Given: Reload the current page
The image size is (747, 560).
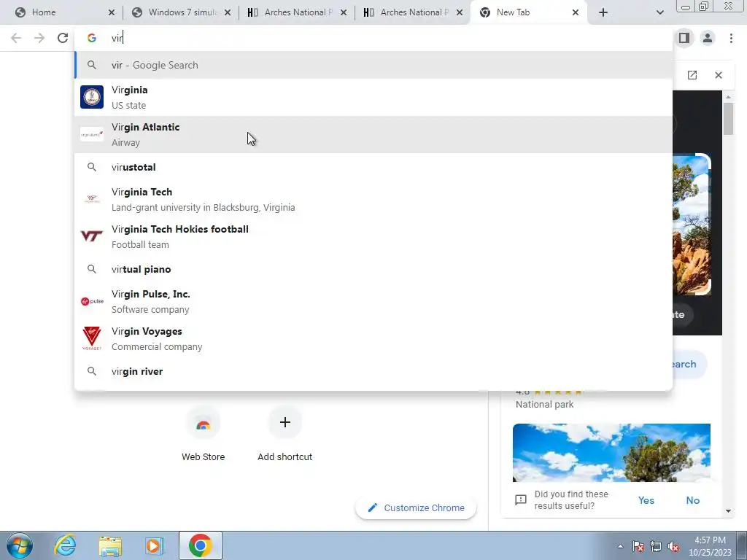Looking at the screenshot, I should point(63,38).
